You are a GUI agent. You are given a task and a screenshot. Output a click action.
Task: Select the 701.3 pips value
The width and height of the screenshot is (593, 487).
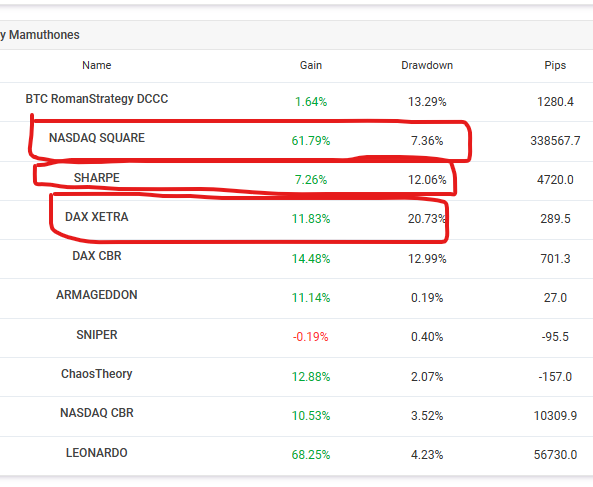555,259
